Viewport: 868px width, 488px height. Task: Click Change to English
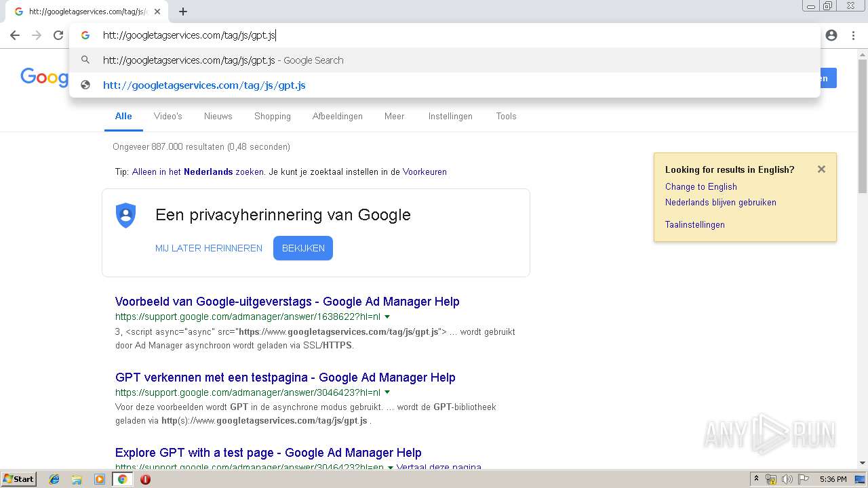pyautogui.click(x=701, y=187)
